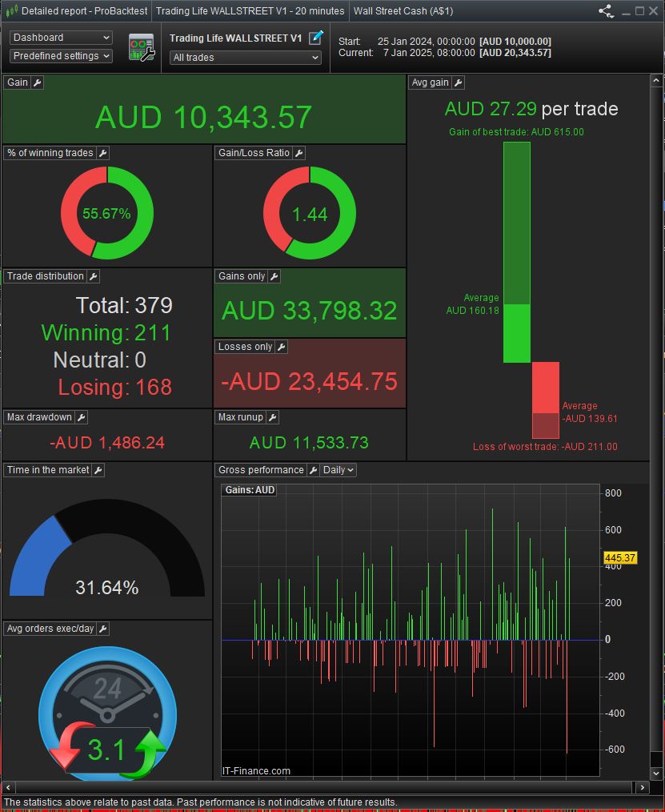The image size is (665, 812).
Task: Click Gains: AUD chart legend
Action: point(250,490)
